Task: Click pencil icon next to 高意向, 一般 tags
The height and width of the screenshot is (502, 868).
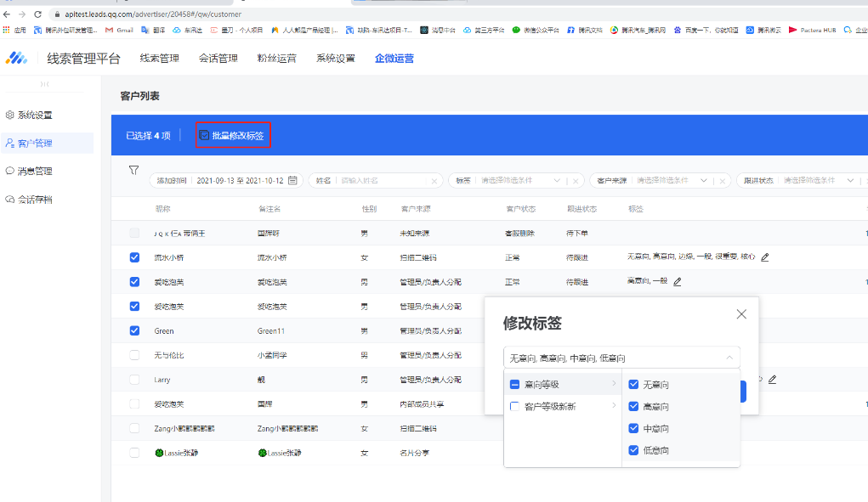Action: tap(678, 282)
